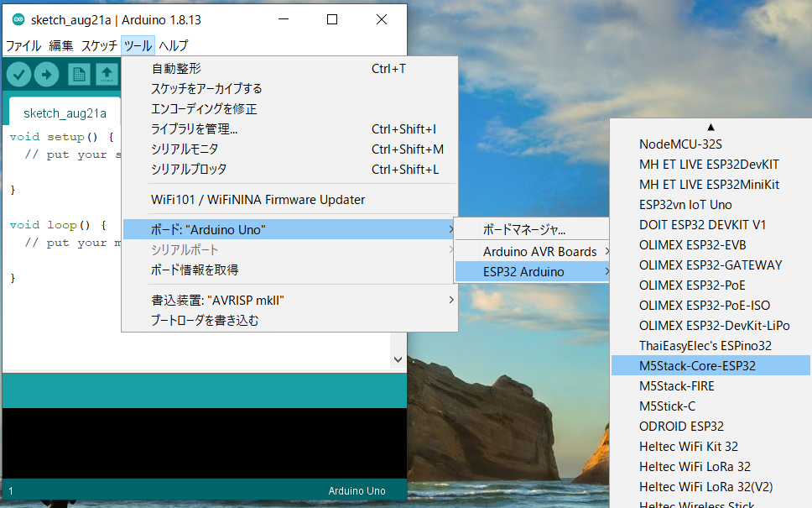Viewport: 812px width, 508px height.
Task: Select ThaiEasyElec's ESPino32 board
Action: point(710,346)
